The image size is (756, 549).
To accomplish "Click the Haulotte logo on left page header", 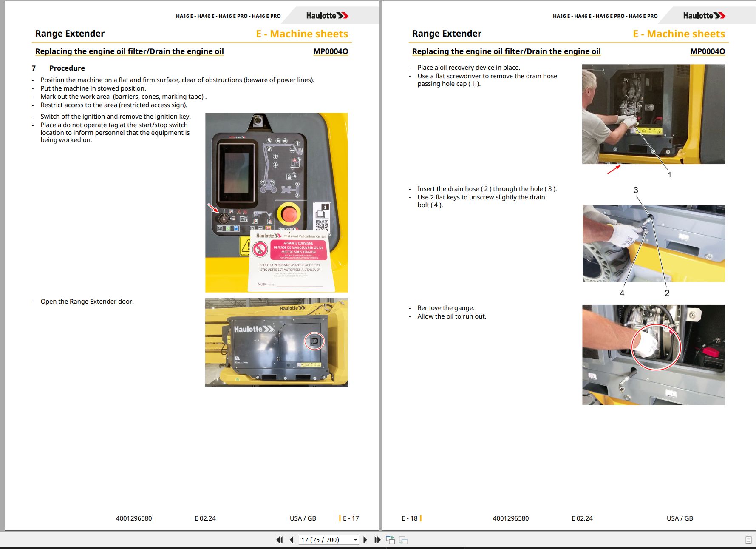I will coord(327,16).
